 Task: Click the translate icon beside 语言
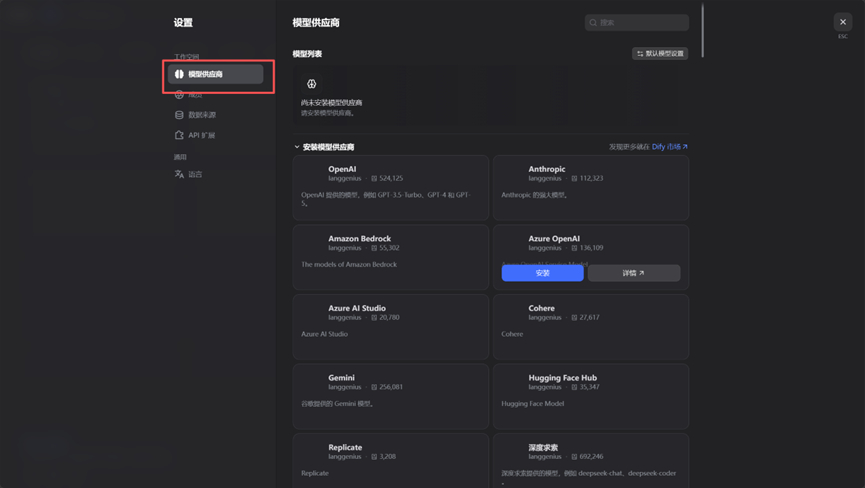[x=179, y=174]
